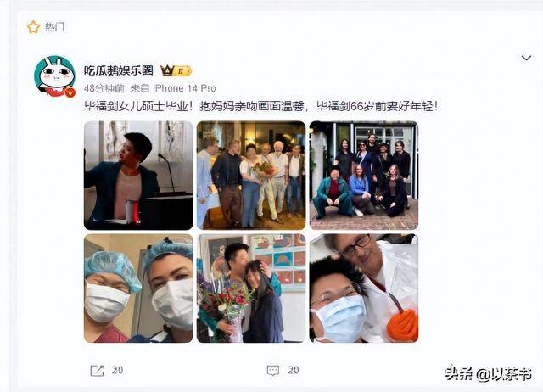Click the hot star icon
Viewport: 543px width, 392px height.
tap(34, 27)
